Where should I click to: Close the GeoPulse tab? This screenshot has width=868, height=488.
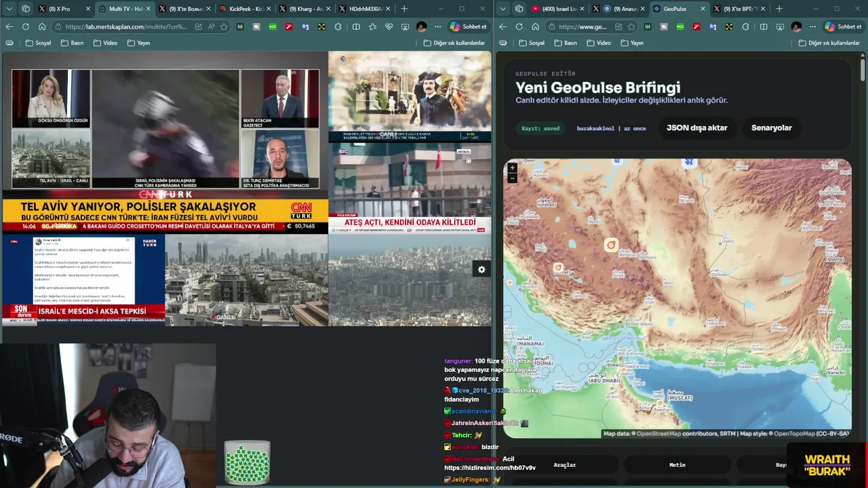tap(702, 9)
